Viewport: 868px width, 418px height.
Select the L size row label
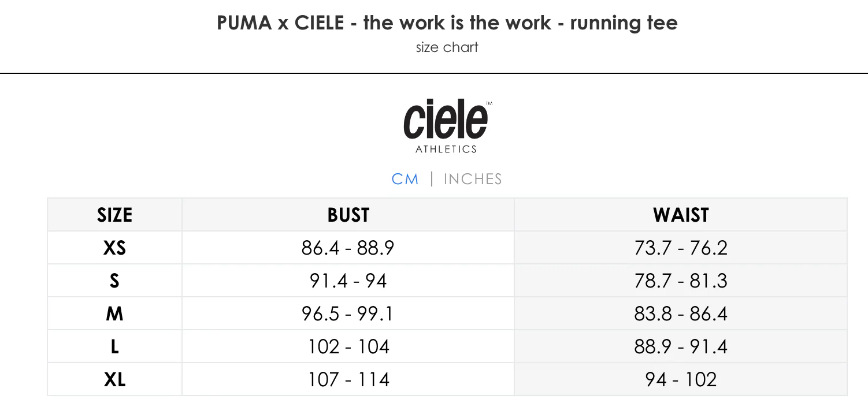click(x=114, y=346)
